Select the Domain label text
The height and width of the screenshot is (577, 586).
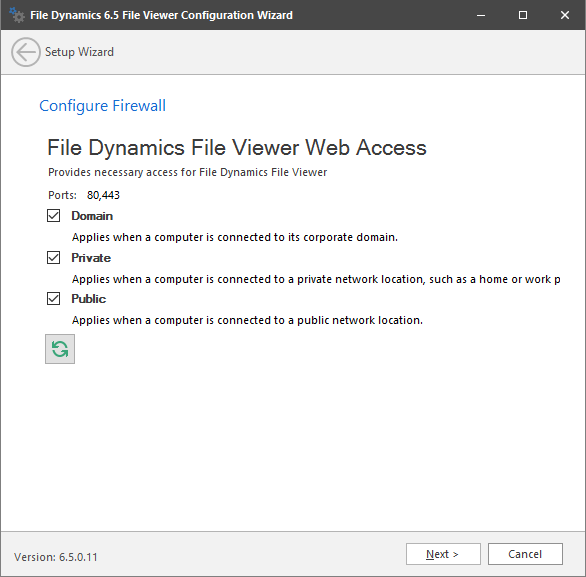[92, 216]
